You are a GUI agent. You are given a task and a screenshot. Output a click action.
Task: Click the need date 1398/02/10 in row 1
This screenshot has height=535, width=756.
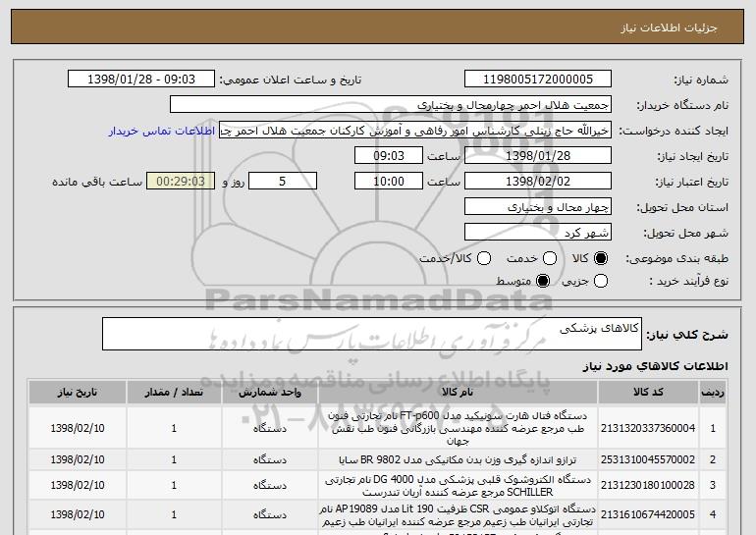78,428
